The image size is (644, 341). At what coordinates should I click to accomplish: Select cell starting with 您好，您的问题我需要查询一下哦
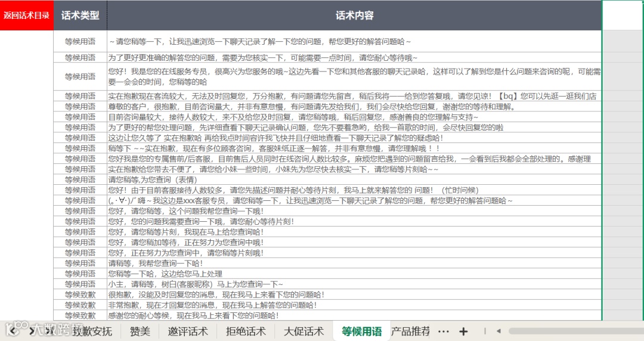[x=354, y=221]
